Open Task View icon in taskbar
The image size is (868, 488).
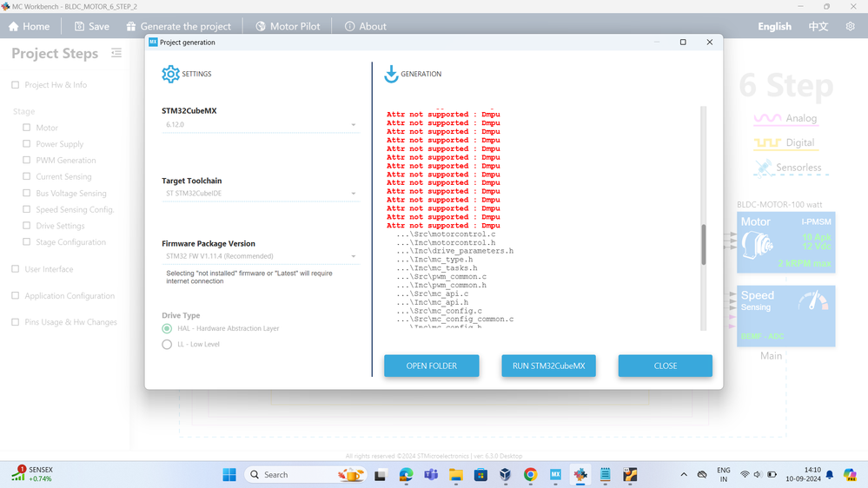[x=381, y=475]
